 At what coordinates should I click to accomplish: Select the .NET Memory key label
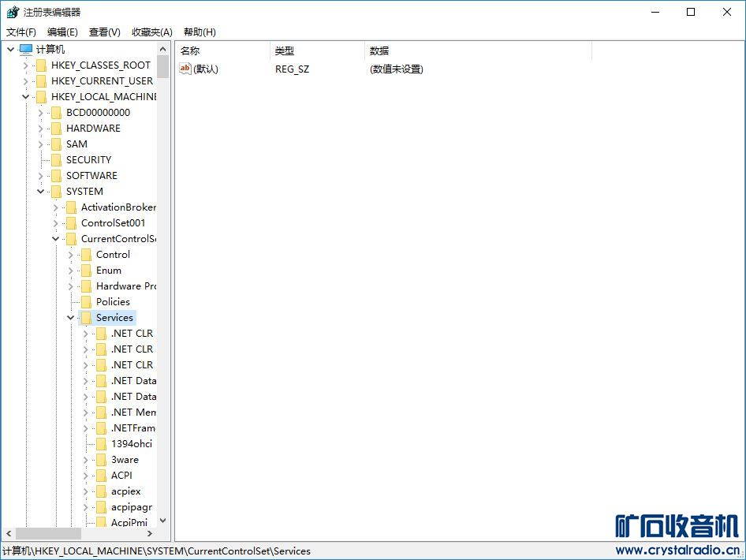coord(133,413)
